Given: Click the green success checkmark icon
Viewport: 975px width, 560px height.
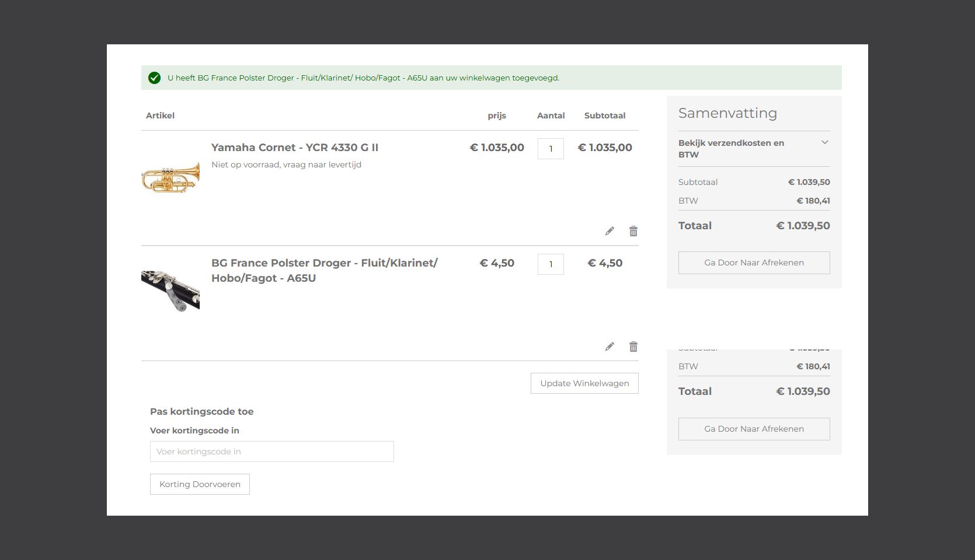Looking at the screenshot, I should [154, 78].
